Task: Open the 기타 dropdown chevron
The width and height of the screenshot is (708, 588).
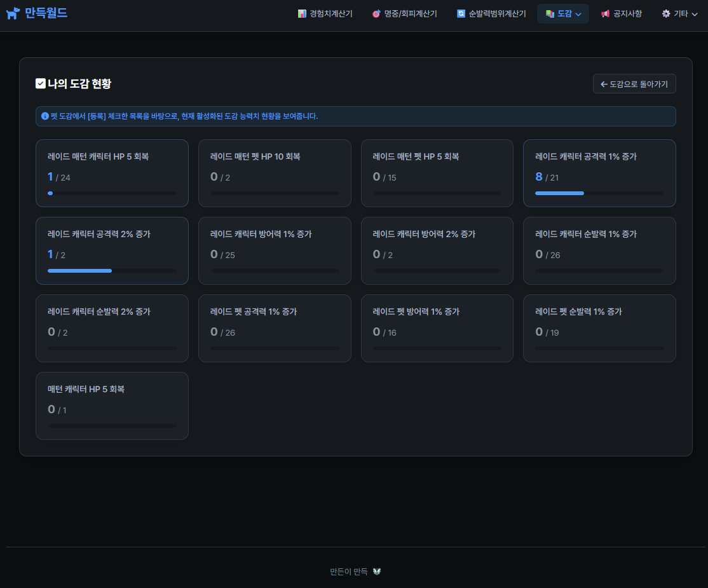Action: point(695,14)
